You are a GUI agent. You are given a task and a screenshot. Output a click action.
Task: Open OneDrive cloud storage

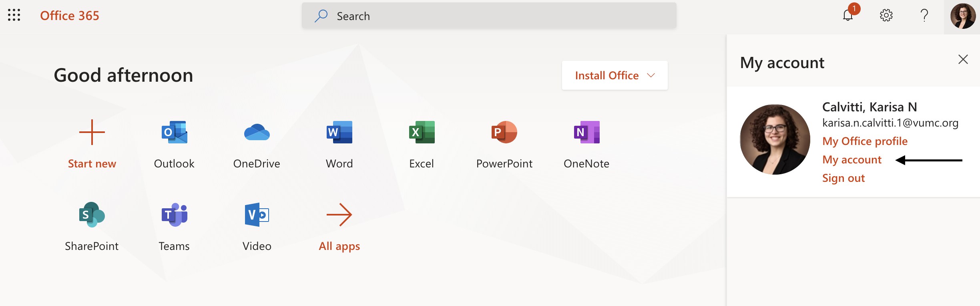pyautogui.click(x=257, y=133)
